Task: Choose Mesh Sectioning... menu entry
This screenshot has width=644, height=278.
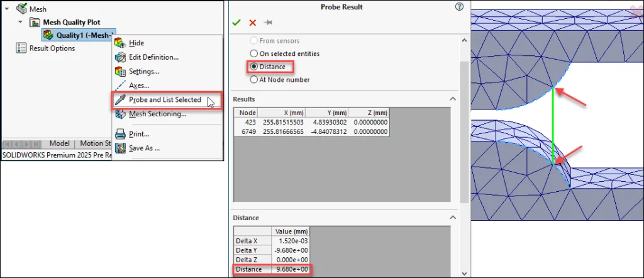Action: coord(158,114)
